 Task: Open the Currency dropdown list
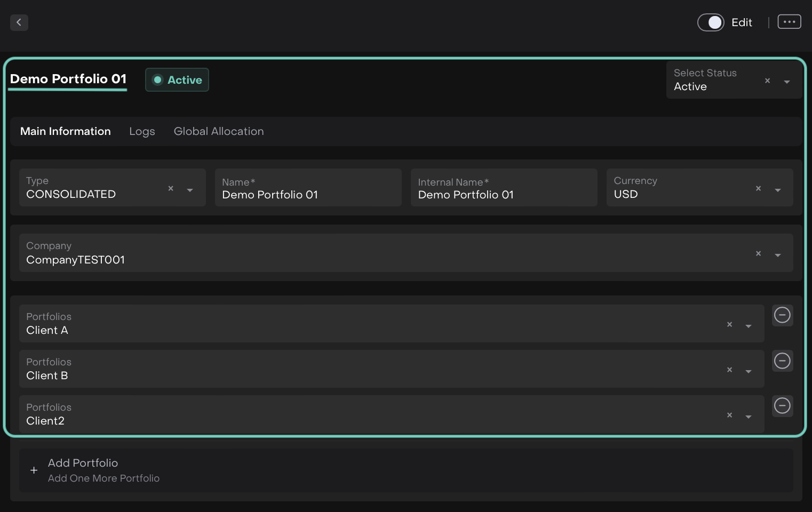778,190
